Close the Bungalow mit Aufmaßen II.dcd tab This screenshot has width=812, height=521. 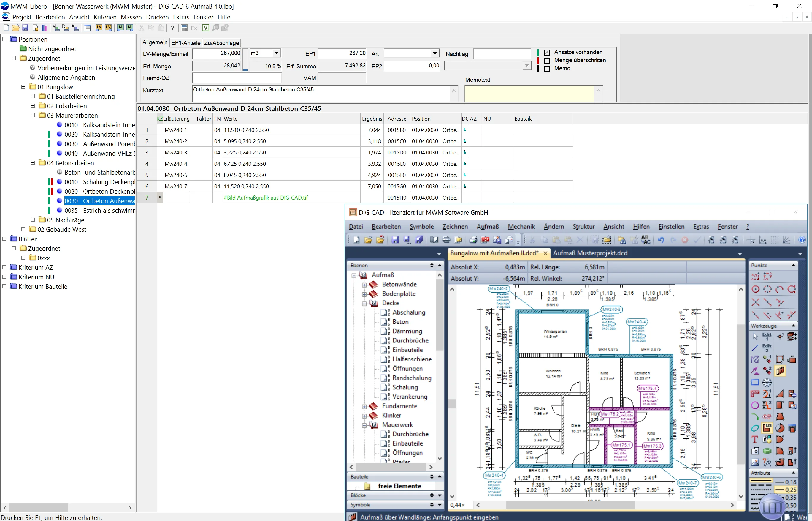[545, 253]
